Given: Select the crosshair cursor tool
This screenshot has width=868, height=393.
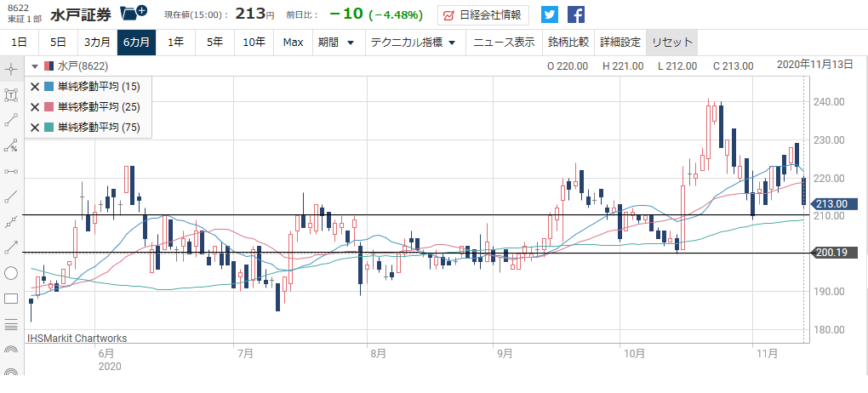Looking at the screenshot, I should [11, 69].
